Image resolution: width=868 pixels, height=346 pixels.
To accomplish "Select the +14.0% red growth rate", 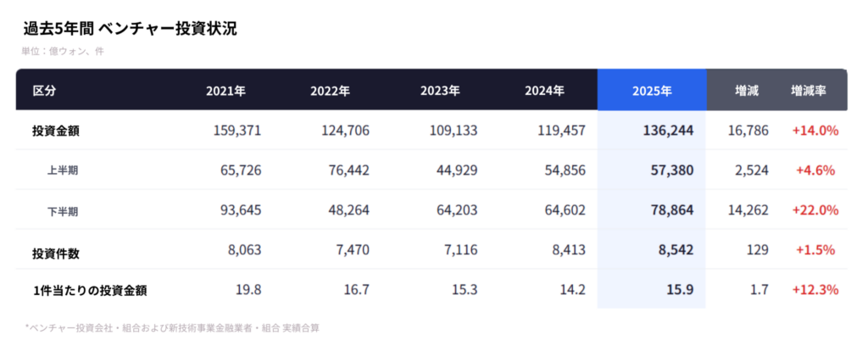I will tap(815, 131).
